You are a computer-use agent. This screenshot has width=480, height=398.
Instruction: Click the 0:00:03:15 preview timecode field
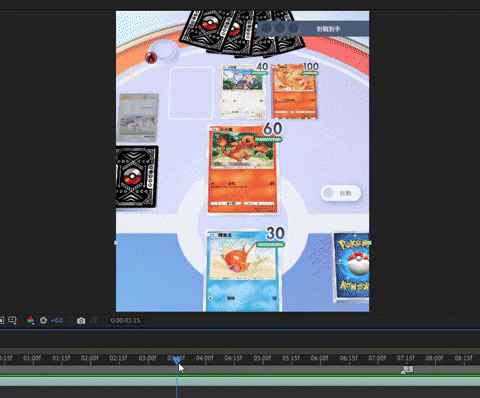click(125, 320)
